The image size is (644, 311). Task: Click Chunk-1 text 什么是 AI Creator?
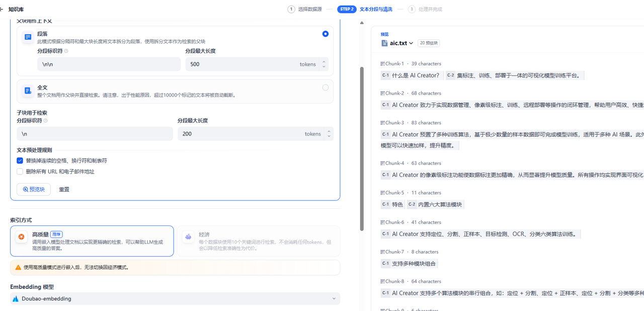[x=415, y=76]
